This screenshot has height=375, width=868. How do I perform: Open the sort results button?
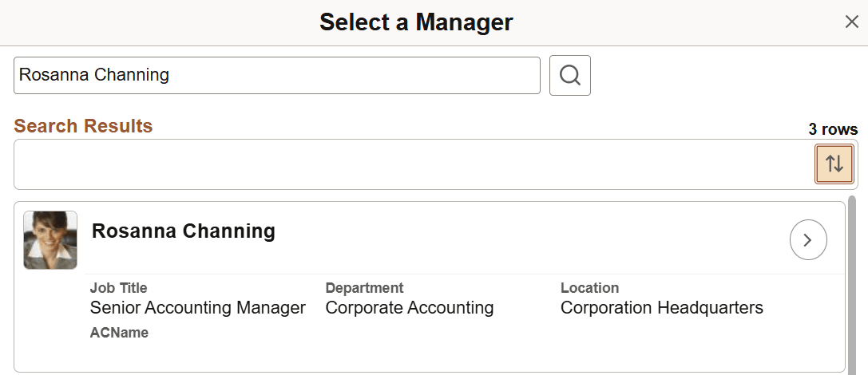(834, 164)
